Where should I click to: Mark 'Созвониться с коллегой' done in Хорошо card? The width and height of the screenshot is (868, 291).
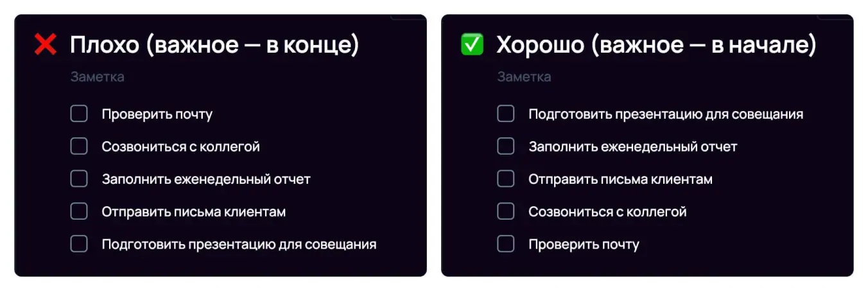point(506,211)
